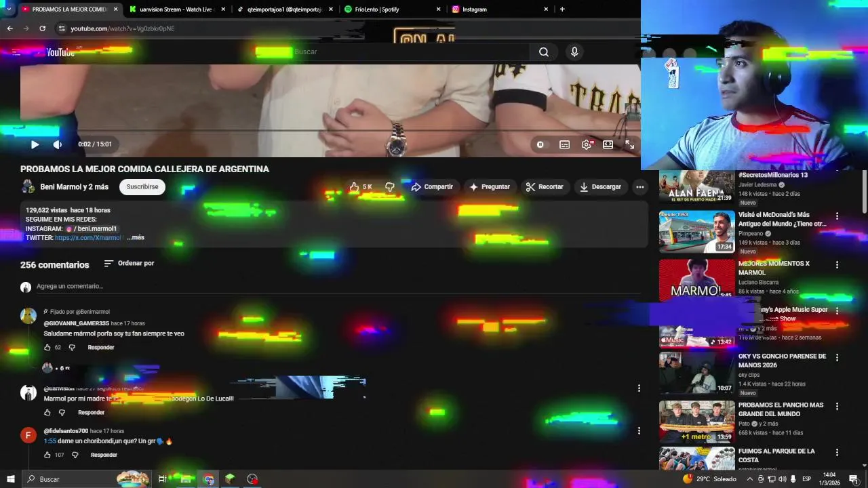Expand the description with ...más
Image resolution: width=868 pixels, height=488 pixels.
coord(136,238)
